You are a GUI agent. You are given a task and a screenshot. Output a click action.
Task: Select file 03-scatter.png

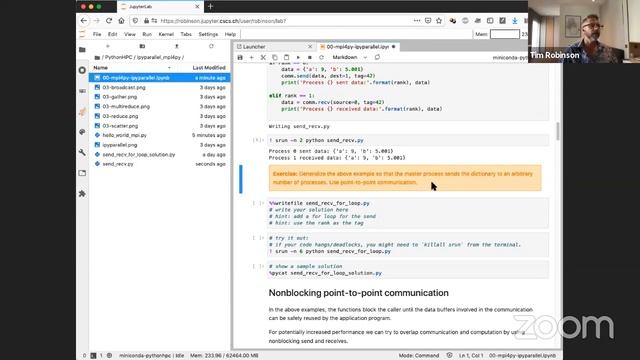160,126
